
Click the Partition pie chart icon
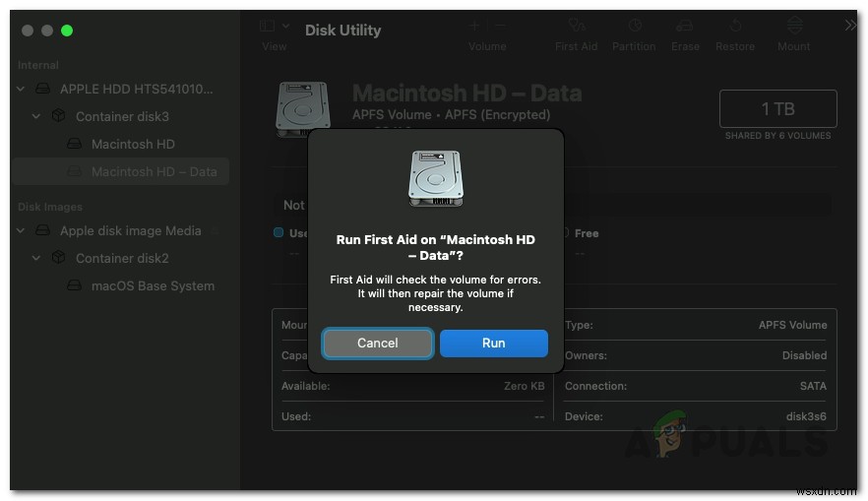(635, 26)
